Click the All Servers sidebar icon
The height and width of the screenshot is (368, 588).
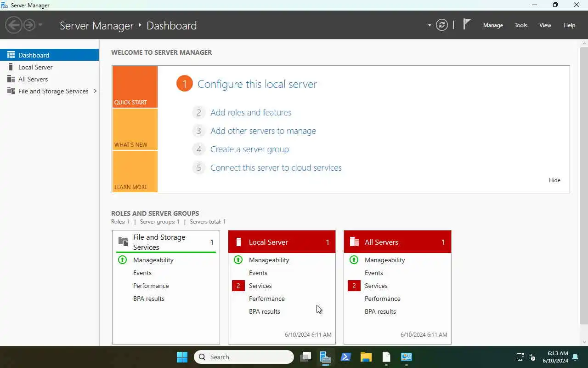pyautogui.click(x=11, y=79)
